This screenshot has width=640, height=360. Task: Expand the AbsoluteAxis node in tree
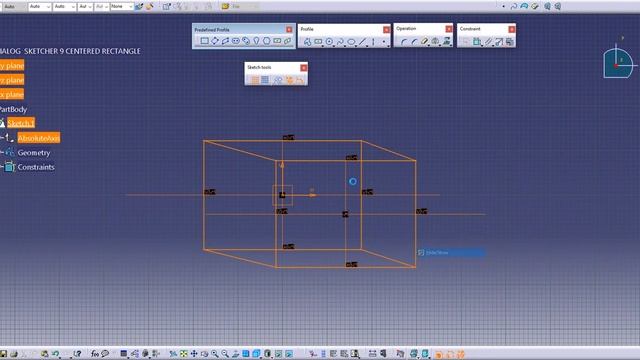[2, 138]
